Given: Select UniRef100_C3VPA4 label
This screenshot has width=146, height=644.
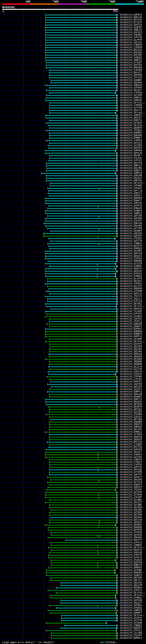Looking at the screenshot, I should [x=131, y=93].
